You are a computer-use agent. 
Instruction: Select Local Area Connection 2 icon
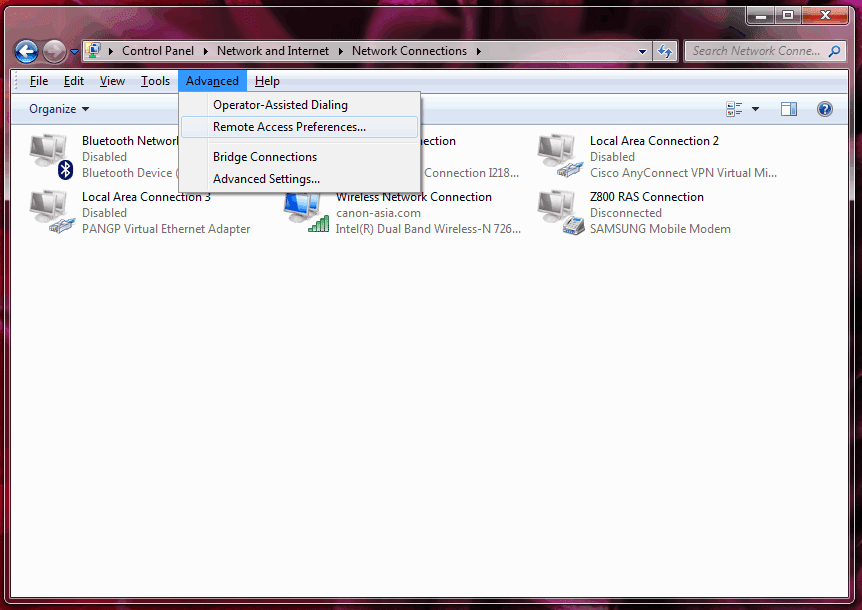pyautogui.click(x=560, y=157)
